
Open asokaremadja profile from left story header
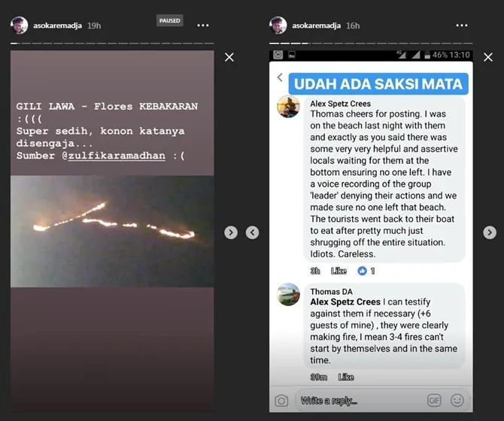tap(57, 26)
